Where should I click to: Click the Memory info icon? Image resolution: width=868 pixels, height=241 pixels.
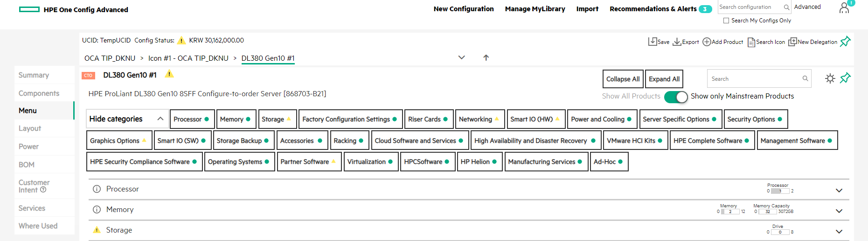pos(97,210)
